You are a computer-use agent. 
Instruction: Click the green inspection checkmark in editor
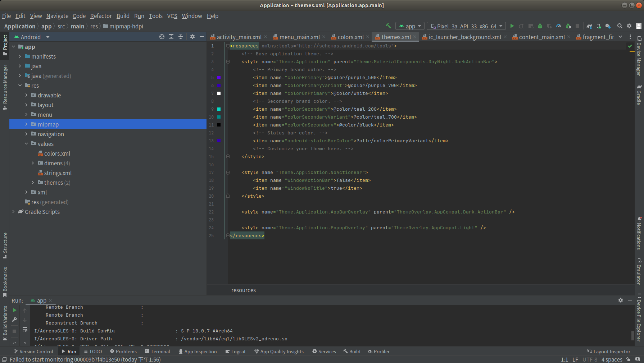click(x=630, y=46)
